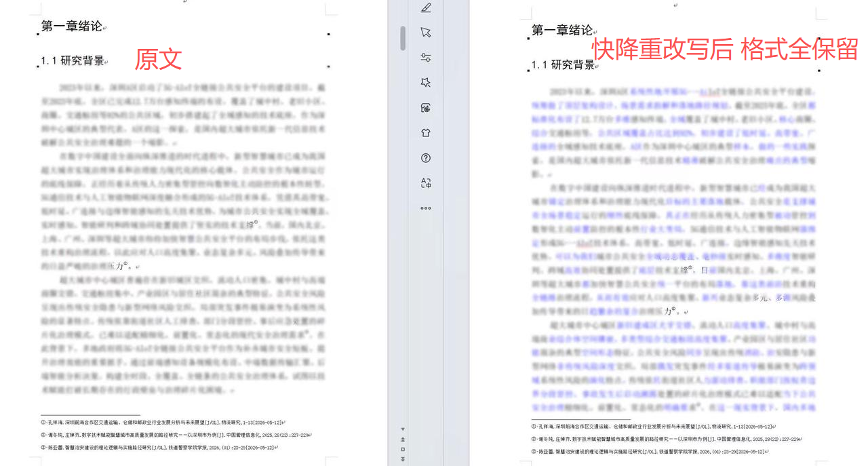Click the translate A-to-Chinese icon
The width and height of the screenshot is (868, 466).
(426, 183)
